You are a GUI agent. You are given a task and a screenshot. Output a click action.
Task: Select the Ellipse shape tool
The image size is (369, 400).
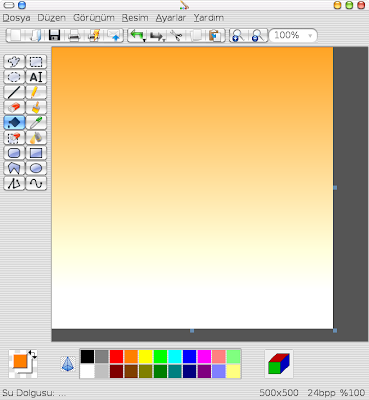tap(36, 168)
